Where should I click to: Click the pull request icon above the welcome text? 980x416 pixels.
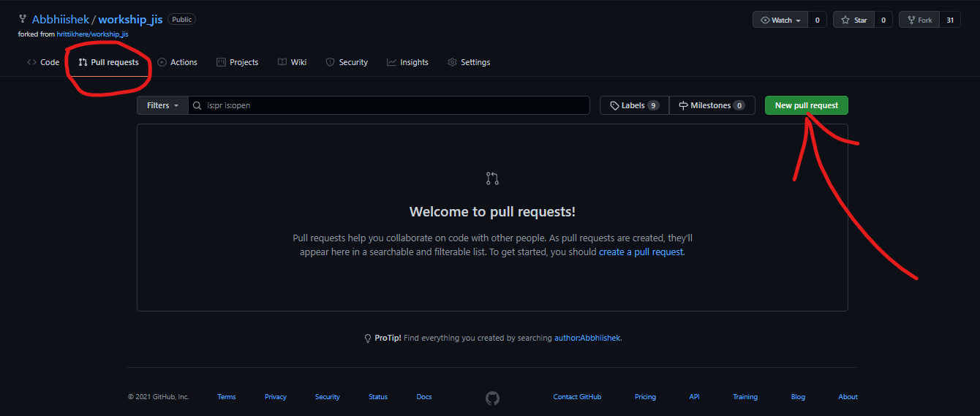tap(492, 178)
